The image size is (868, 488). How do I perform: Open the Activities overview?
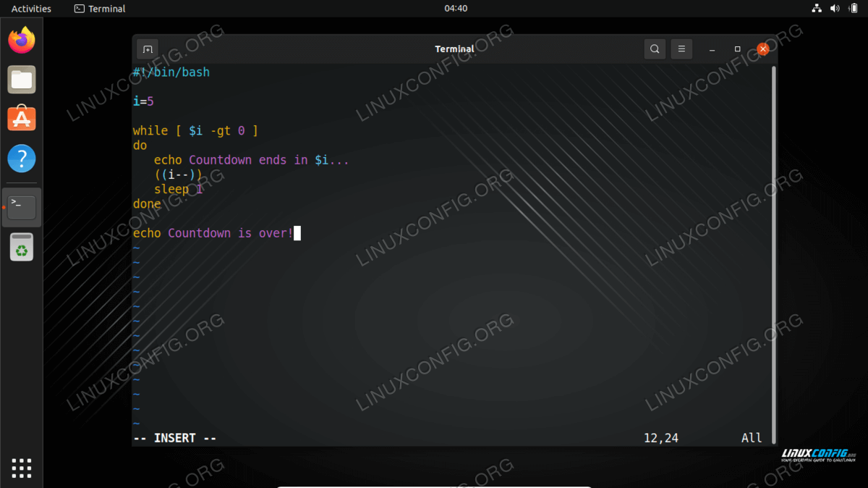click(x=31, y=9)
